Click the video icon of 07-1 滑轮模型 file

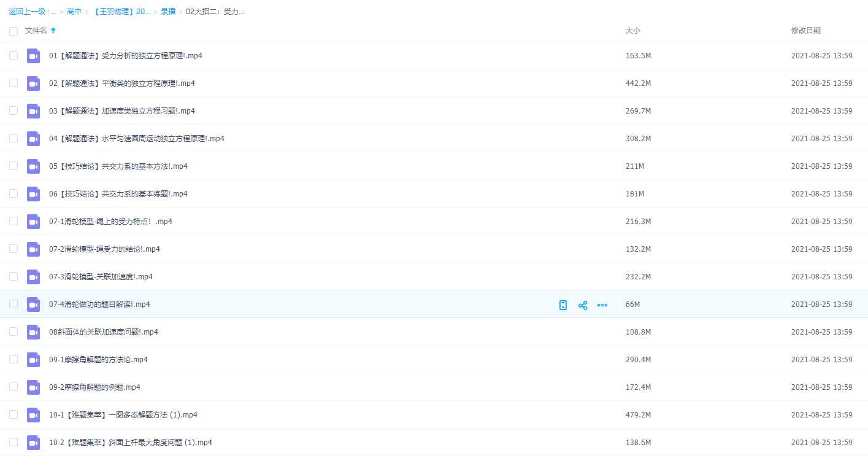pyautogui.click(x=33, y=222)
